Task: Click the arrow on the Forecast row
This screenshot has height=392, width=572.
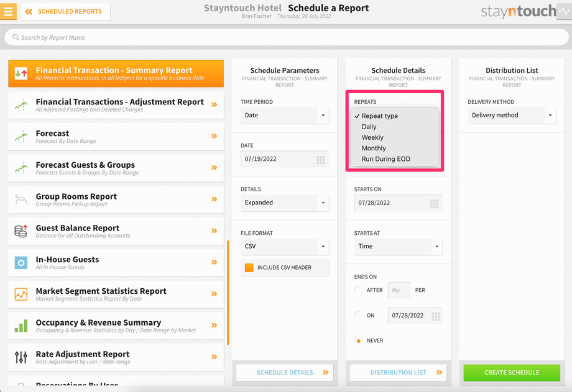Action: click(x=214, y=136)
